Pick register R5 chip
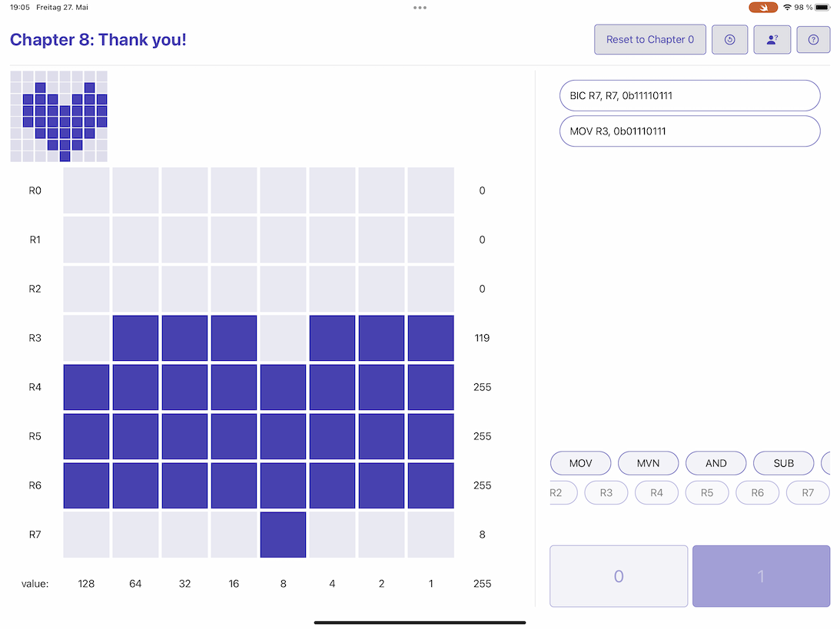Screen dimensions: 840x629 [707, 492]
